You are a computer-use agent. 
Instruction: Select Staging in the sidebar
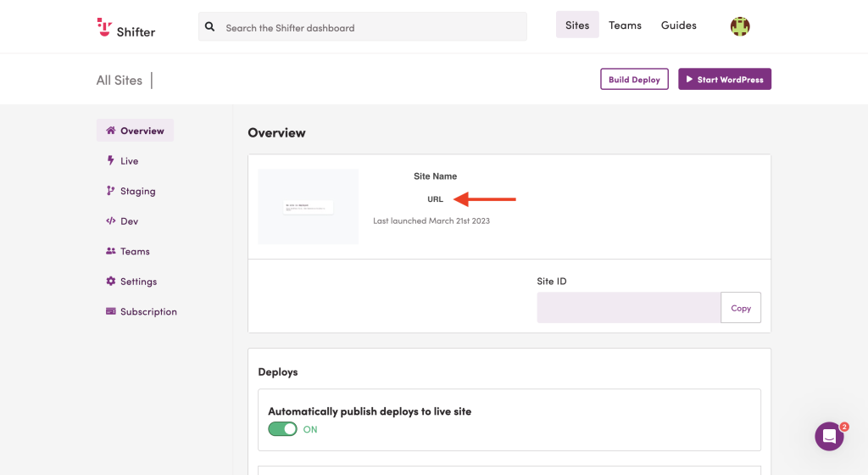coord(131,191)
